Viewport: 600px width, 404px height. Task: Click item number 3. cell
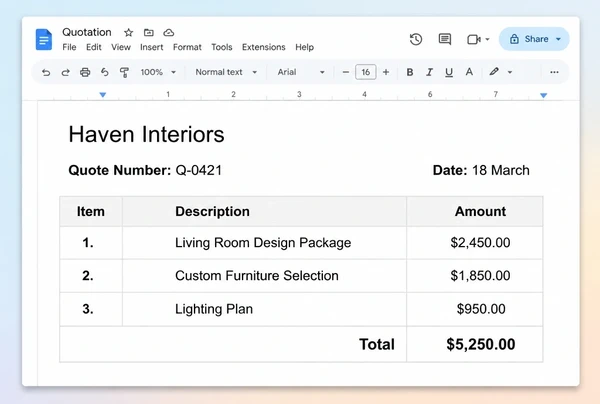pos(91,309)
